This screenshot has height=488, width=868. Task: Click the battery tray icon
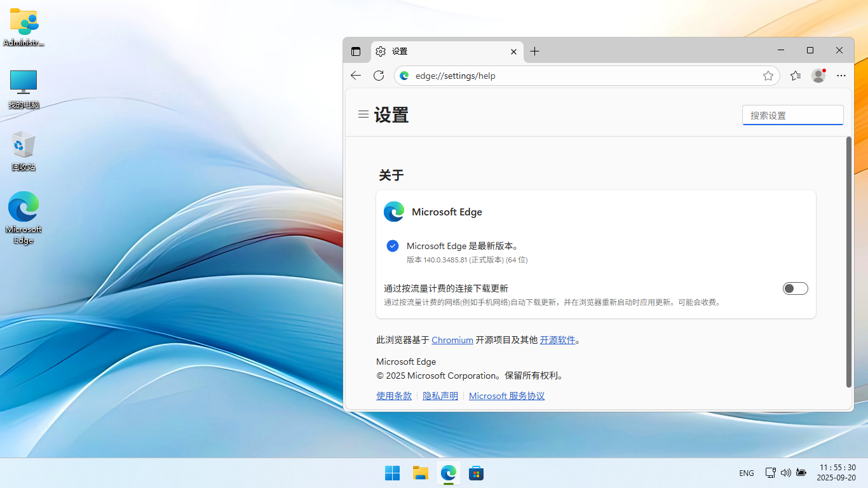[801, 473]
